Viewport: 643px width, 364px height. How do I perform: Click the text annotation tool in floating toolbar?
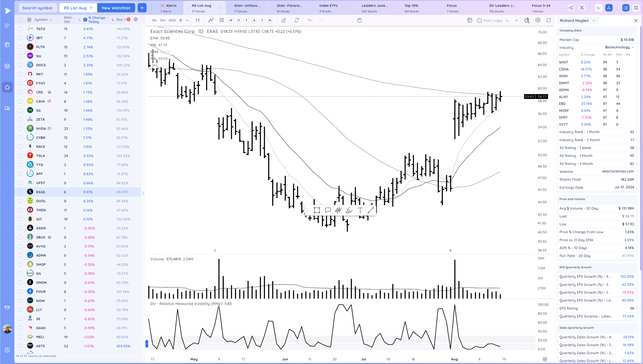coord(360,210)
